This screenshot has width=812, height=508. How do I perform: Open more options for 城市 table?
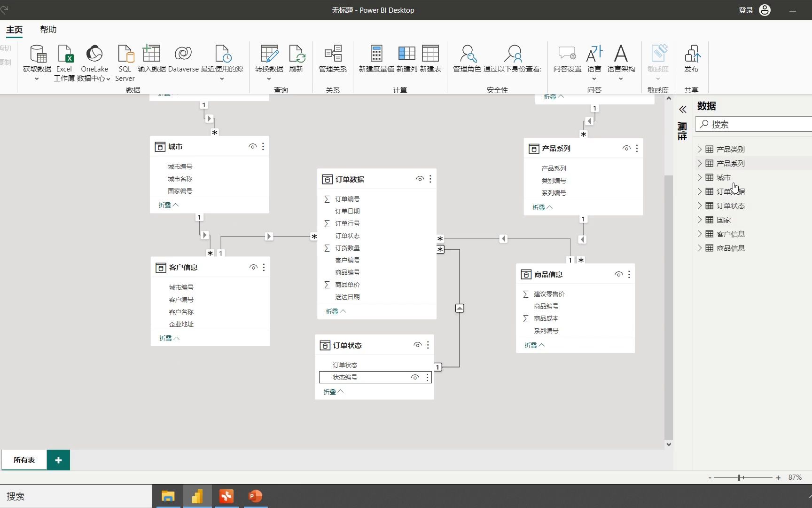tap(263, 147)
